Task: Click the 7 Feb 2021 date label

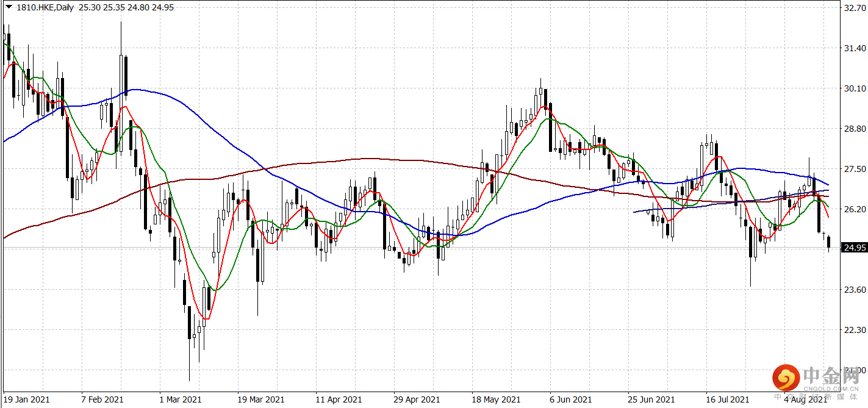Action: point(104,399)
